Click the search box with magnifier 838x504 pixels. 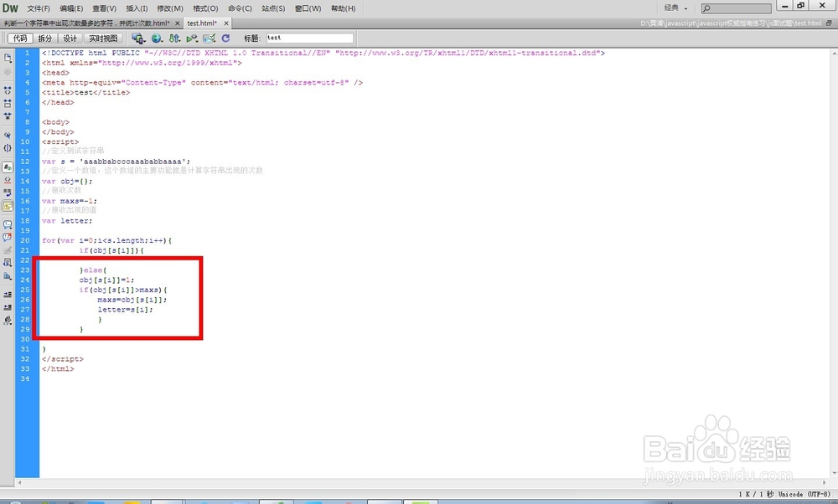(737, 8)
